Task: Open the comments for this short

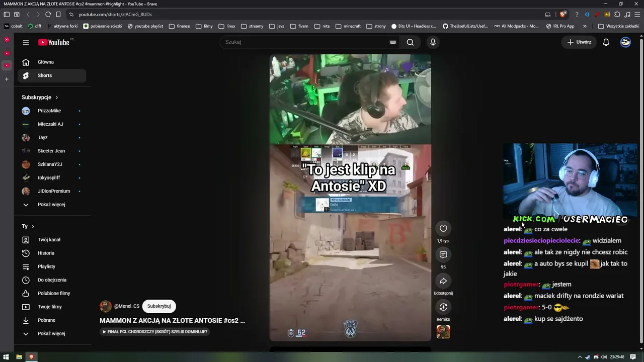Action: click(443, 255)
